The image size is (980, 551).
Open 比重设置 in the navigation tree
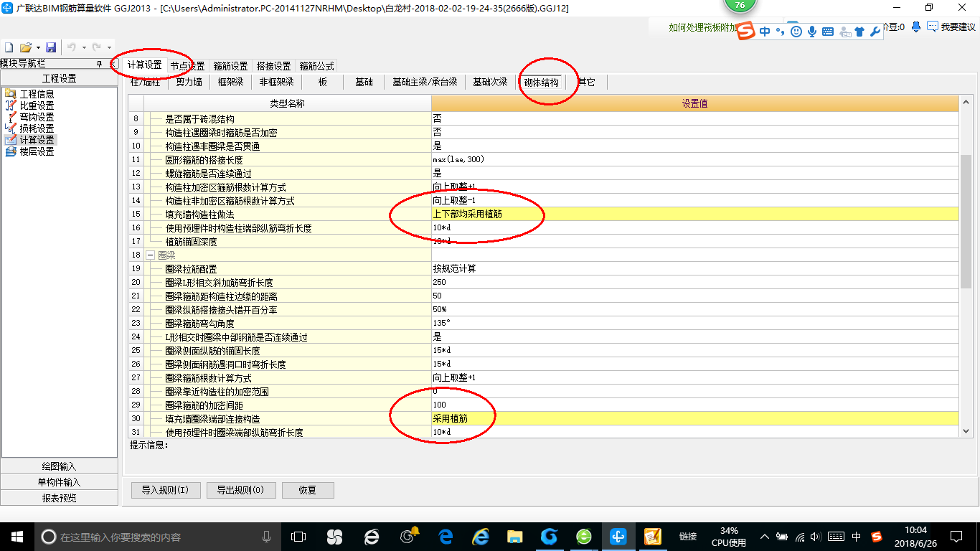click(37, 105)
